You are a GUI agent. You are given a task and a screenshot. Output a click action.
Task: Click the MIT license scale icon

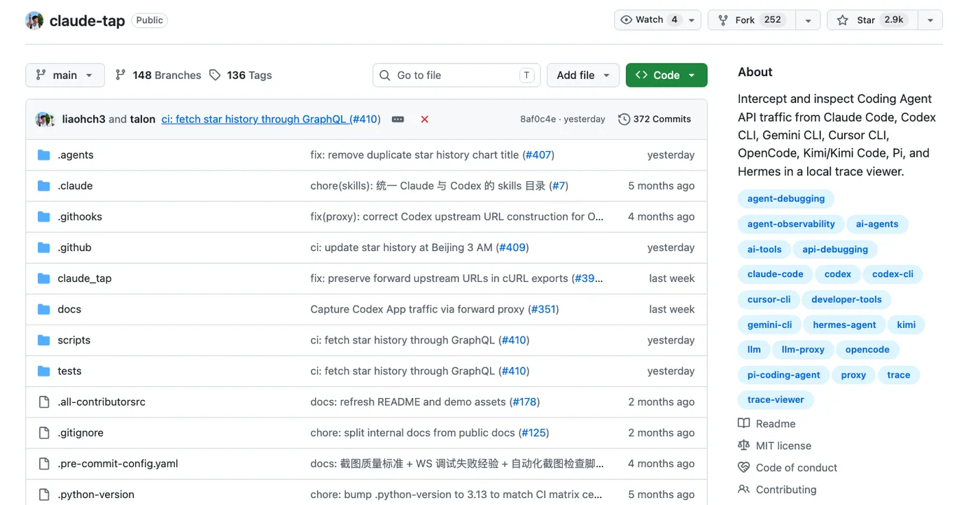[743, 446]
